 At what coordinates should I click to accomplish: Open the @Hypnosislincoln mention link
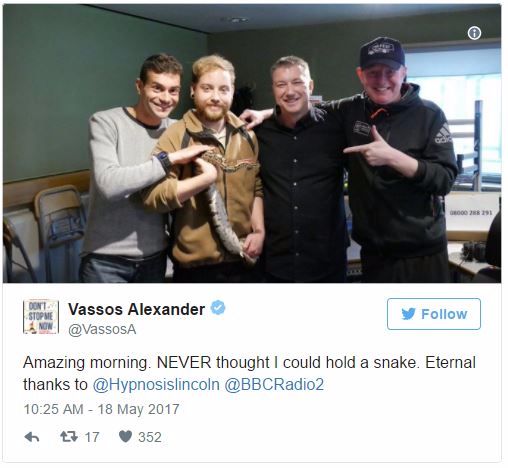coord(156,384)
